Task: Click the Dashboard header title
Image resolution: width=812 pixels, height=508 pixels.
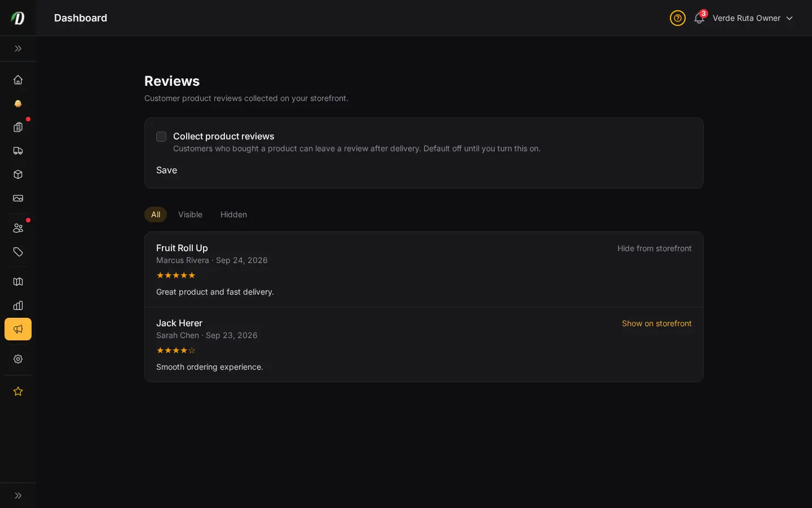Action: (81, 18)
